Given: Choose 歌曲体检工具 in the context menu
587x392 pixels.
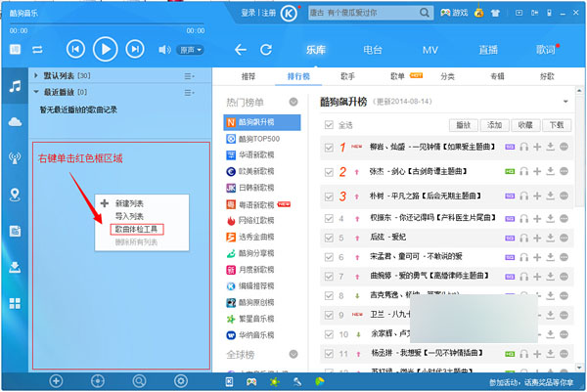Looking at the screenshot, I should tap(136, 229).
